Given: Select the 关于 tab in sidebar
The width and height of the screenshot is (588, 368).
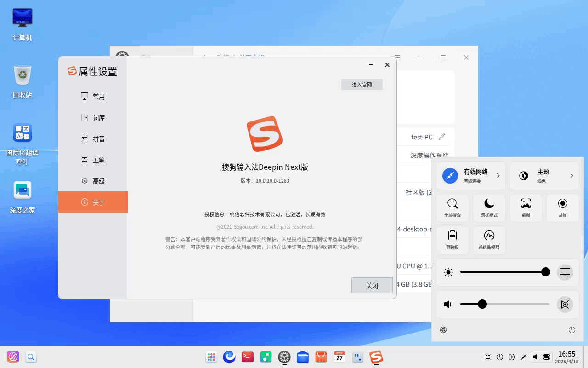Looking at the screenshot, I should [x=98, y=202].
